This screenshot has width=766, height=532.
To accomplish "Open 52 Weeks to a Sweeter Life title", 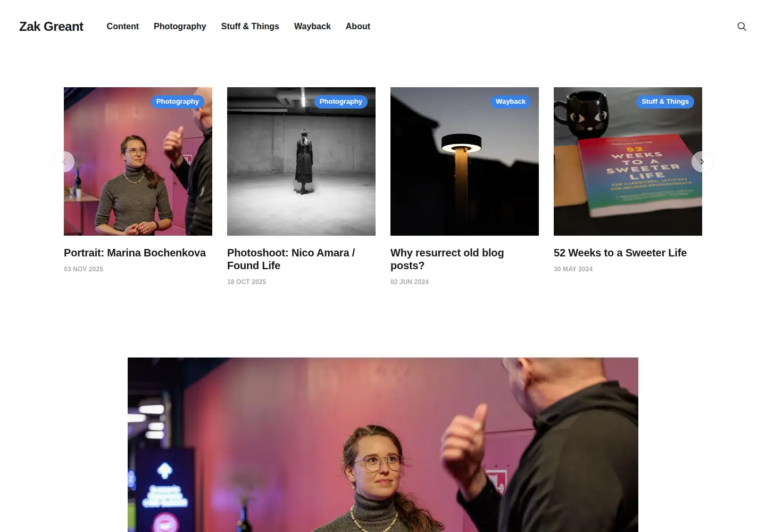I will click(620, 253).
